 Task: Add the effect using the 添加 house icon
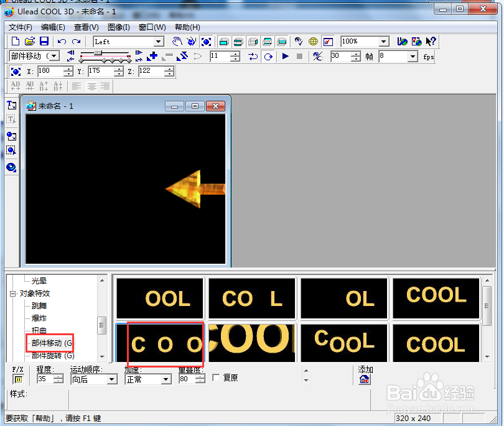(x=364, y=379)
